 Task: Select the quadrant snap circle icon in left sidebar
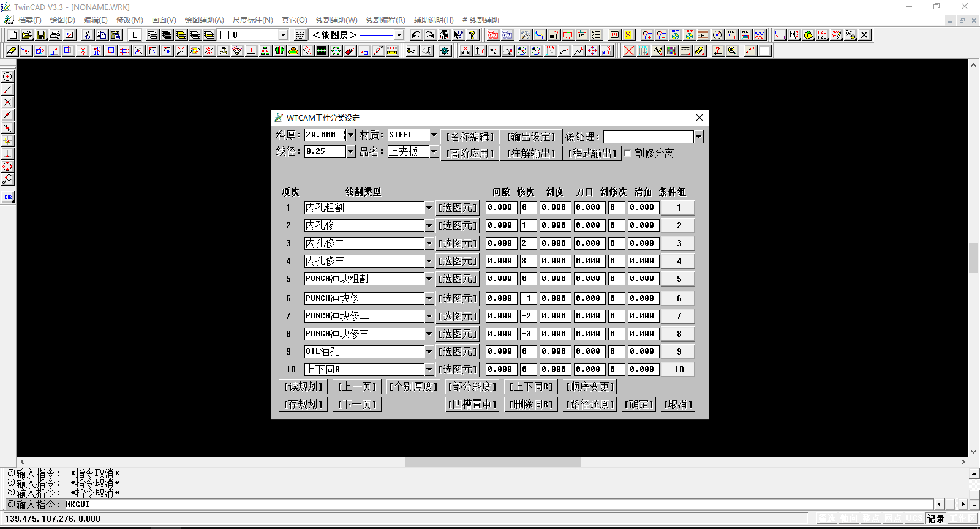tap(7, 167)
